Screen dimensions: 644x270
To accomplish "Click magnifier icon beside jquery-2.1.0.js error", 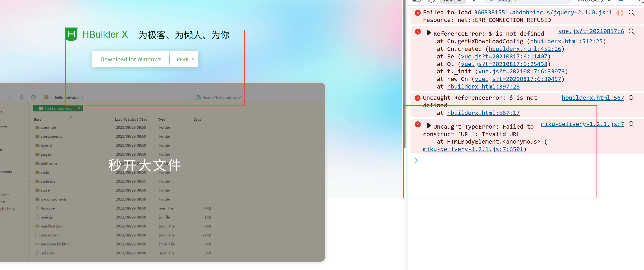I will [631, 13].
